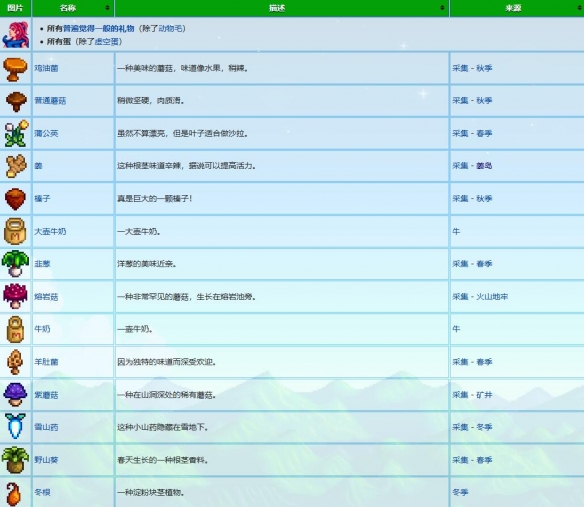
Task: Sort table by 来源 column arrow
Action: pyautogui.click(x=580, y=8)
